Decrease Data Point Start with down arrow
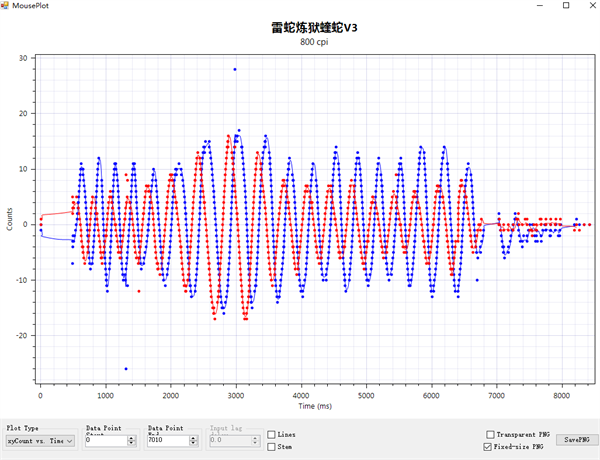The image size is (600, 460). tap(132, 443)
